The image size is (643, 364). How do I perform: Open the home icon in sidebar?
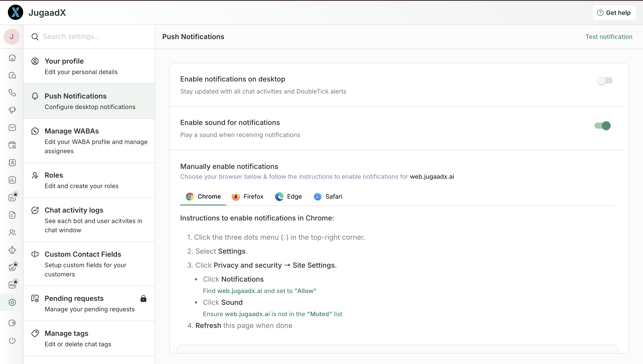pyautogui.click(x=12, y=58)
